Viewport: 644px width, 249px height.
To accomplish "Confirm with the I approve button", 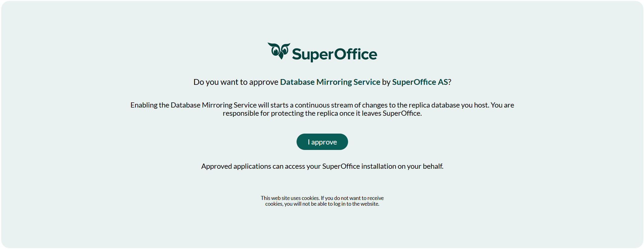I will (322, 142).
